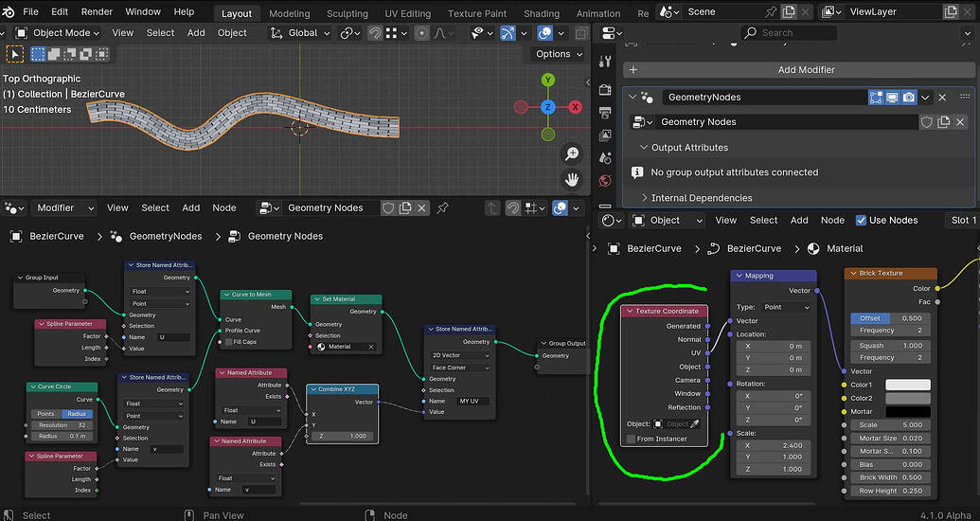Toggle snapping magnet in 3D viewport header
This screenshot has height=521, width=980.
[x=375, y=33]
